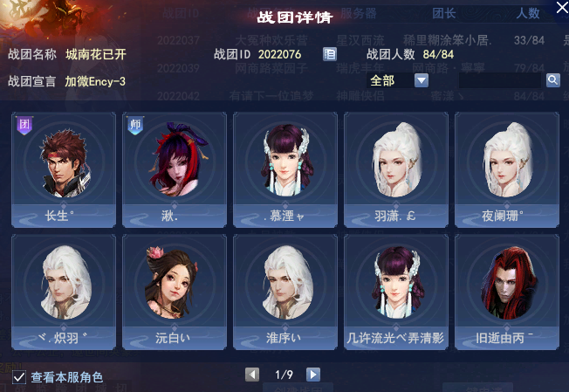The width and height of the screenshot is (569, 392).
Task: Go to previous member page arrow
Action: click(x=252, y=375)
